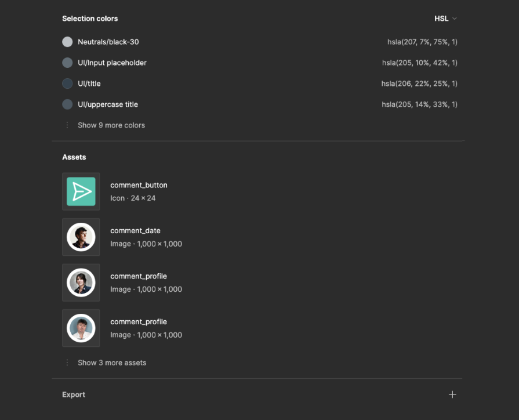
Task: Click the Neutrals/black-30 color swatch
Action: point(67,42)
